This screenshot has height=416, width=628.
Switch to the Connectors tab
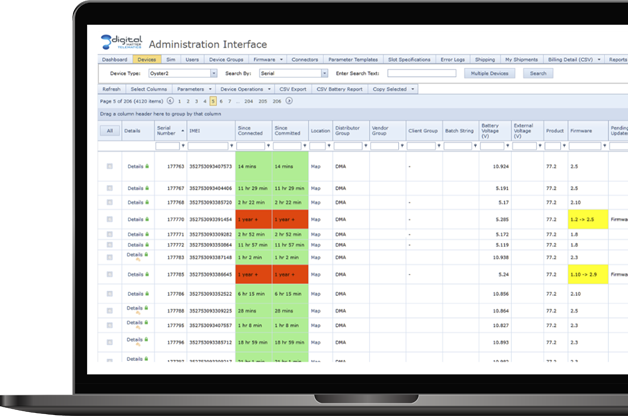[304, 60]
